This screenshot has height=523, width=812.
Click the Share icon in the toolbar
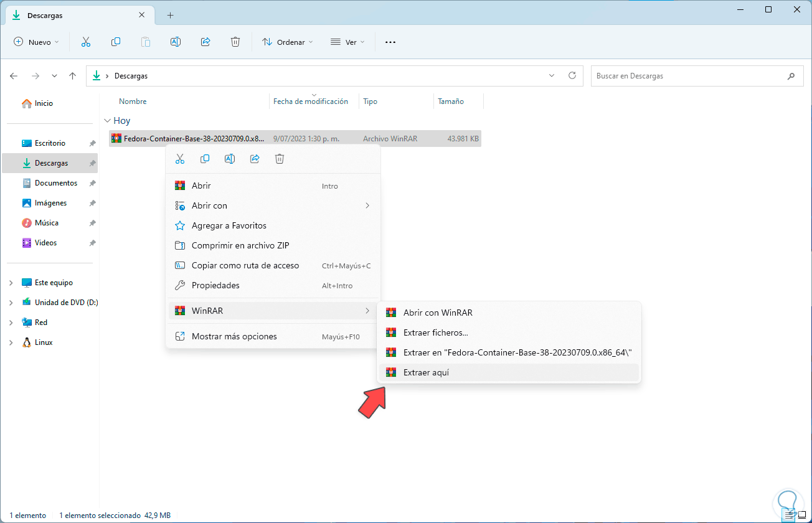coord(205,42)
